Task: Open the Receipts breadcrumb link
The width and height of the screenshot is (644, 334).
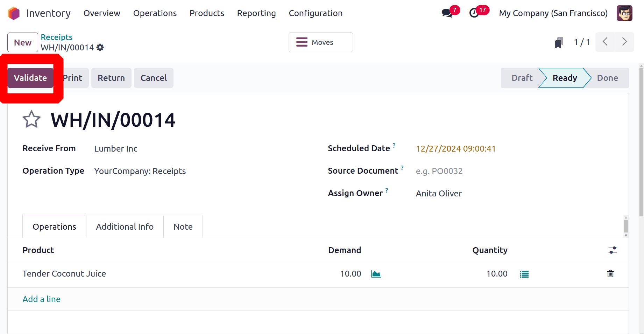Action: pyautogui.click(x=57, y=37)
